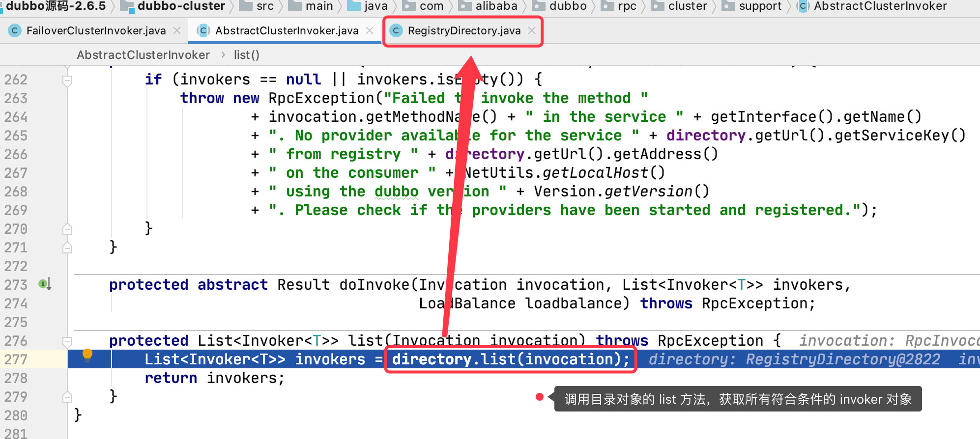
Task: Click AbstractClusterInvoker in editor breadcrumb
Action: pos(143,55)
